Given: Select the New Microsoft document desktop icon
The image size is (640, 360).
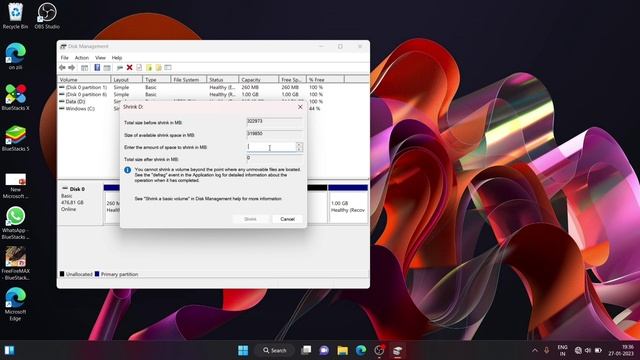Looking at the screenshot, I should (16, 186).
